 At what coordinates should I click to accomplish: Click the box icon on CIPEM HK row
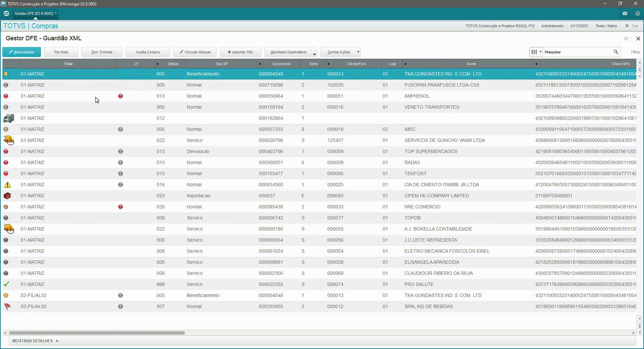coord(7,196)
